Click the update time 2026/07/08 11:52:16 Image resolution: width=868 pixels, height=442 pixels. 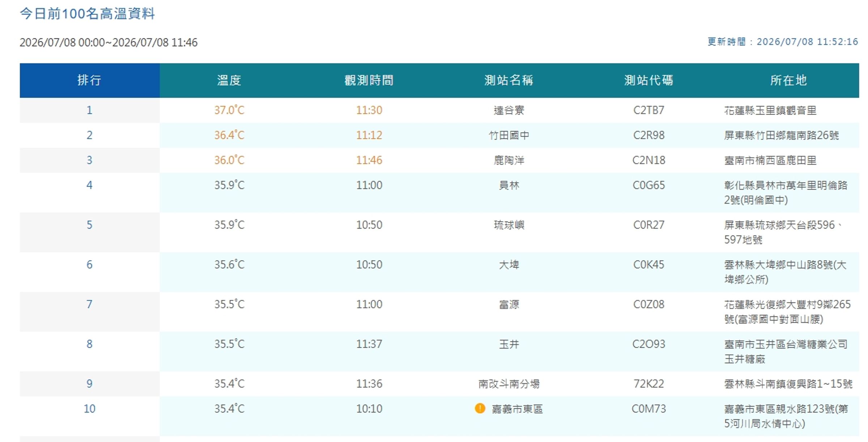pos(807,42)
